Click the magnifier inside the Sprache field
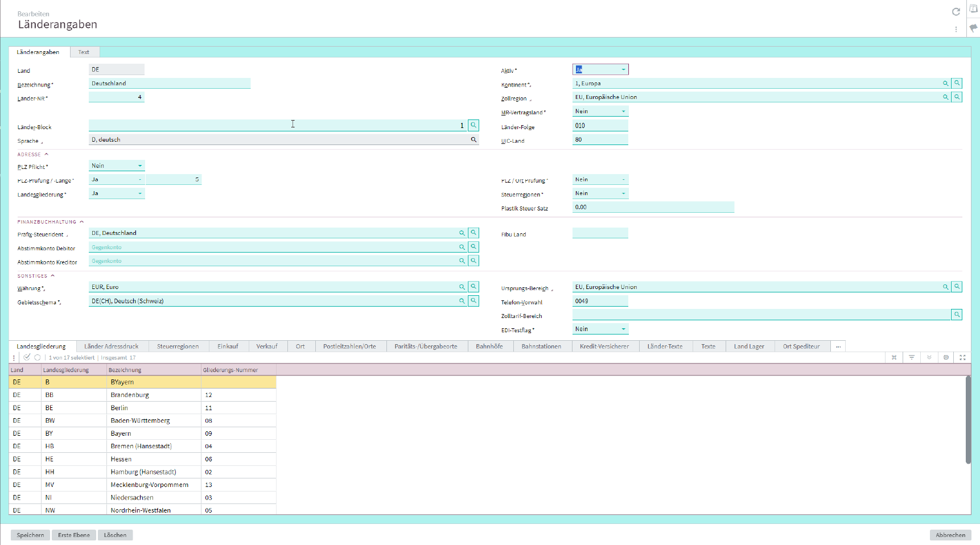 point(473,139)
